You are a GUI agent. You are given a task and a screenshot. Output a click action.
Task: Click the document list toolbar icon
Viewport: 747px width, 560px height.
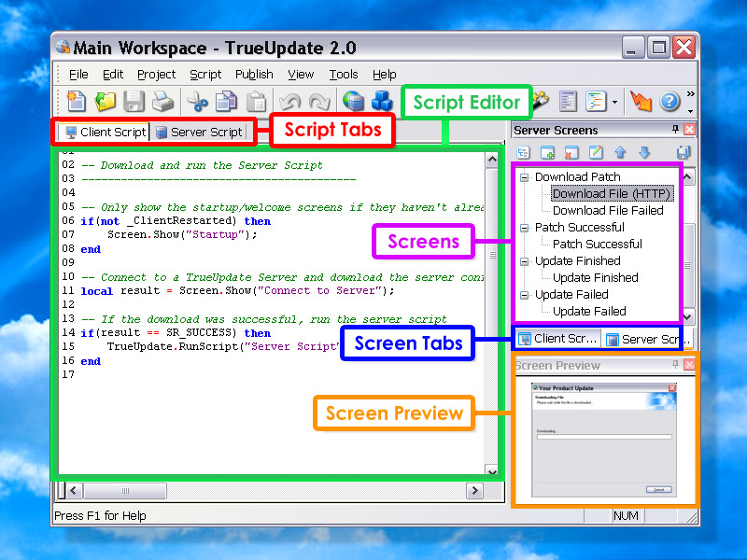pos(568,101)
